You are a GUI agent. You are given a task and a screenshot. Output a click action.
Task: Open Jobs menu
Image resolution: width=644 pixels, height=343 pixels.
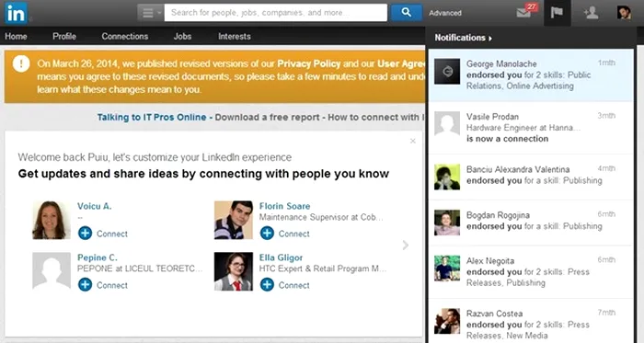(x=182, y=37)
